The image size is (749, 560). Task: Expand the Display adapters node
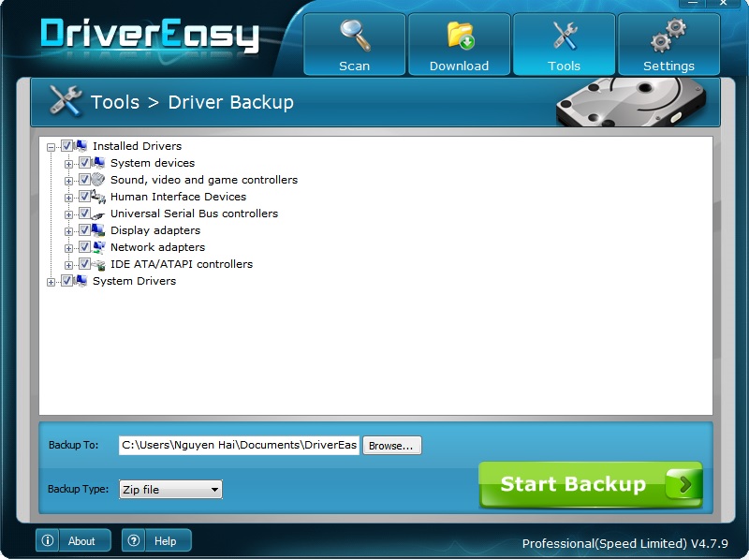point(68,231)
